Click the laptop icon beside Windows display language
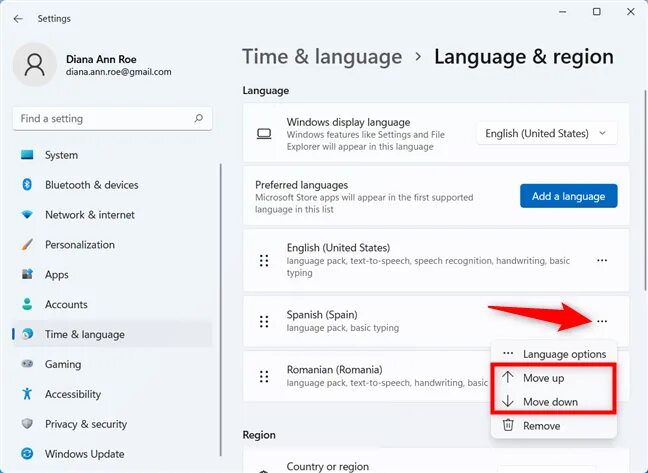 (264, 134)
